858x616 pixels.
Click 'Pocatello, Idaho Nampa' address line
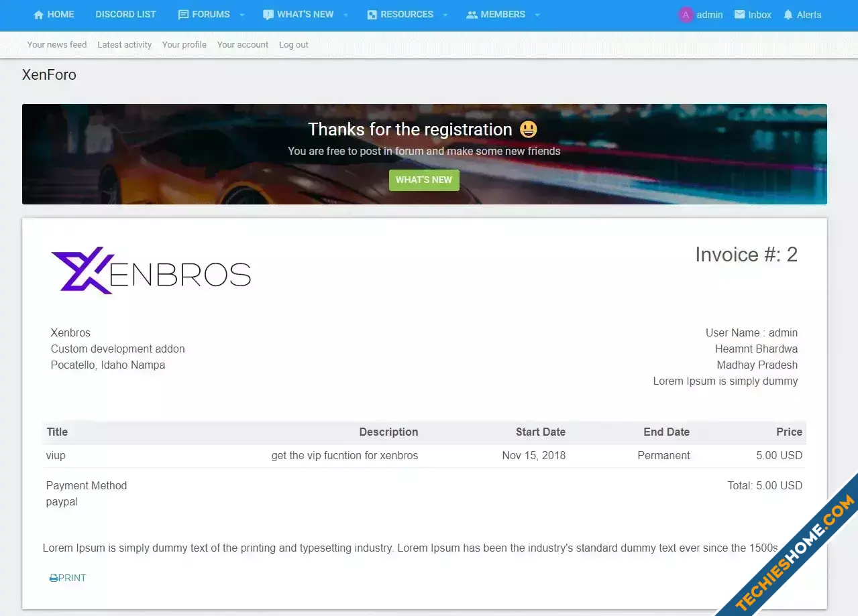[x=108, y=365]
